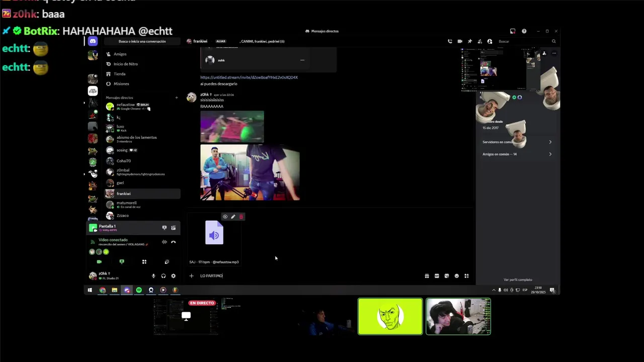Open stream settings clapper icon for Pantalla 1
Viewport: 644px width, 362px height.
click(173, 228)
